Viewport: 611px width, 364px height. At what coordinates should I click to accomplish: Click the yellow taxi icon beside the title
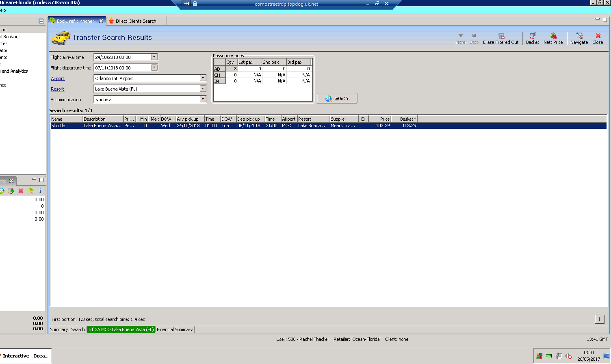[61, 37]
